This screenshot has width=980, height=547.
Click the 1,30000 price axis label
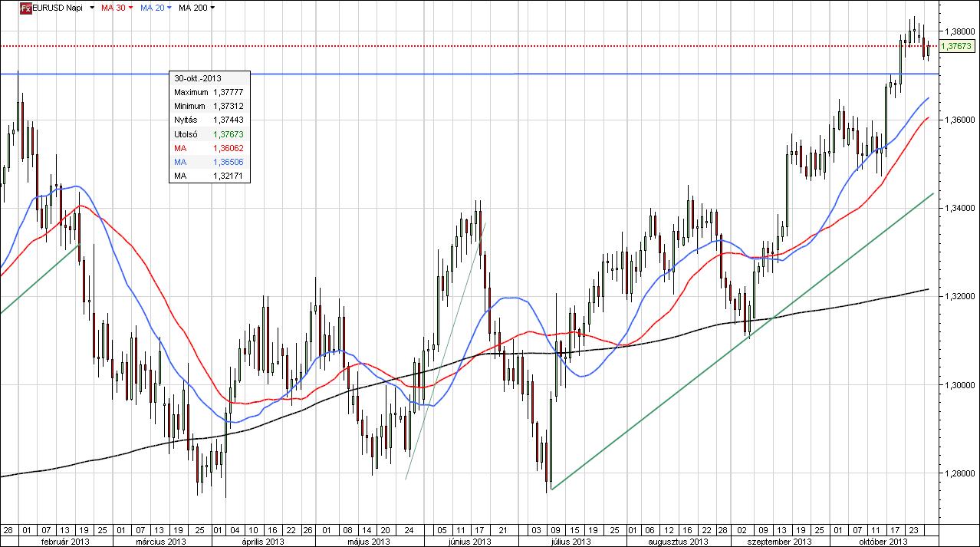coord(959,384)
